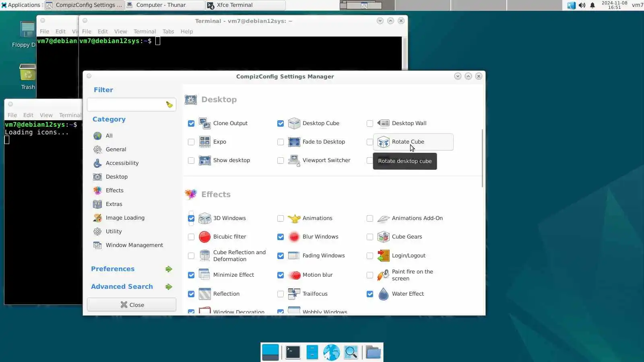644x362 pixels.
Task: Open the Terminal menu beside View
Action: 144,31
